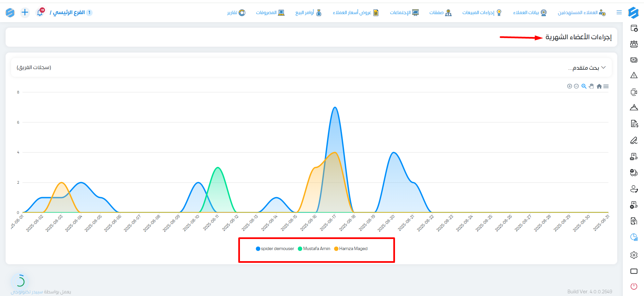This screenshot has height=296, width=644.
Task: Click the Build Ver. 4.0.0.2649 text
Action: (590, 291)
